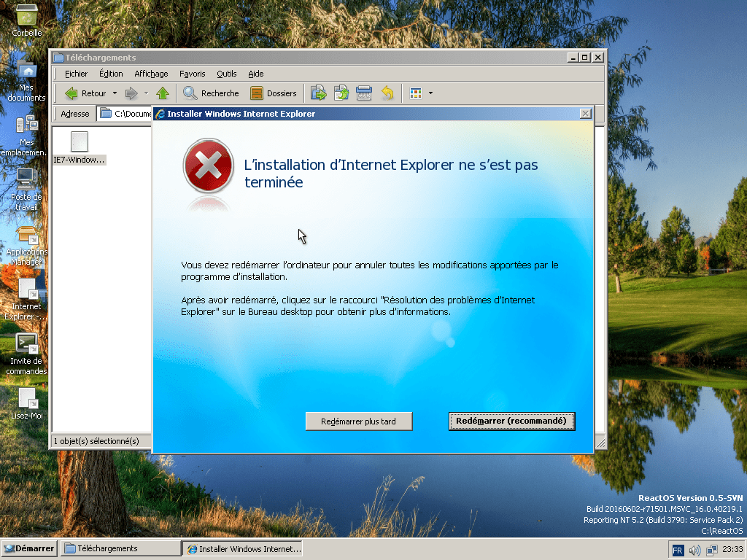Click the forward arrow toolbar icon
This screenshot has width=747, height=560.
point(131,93)
